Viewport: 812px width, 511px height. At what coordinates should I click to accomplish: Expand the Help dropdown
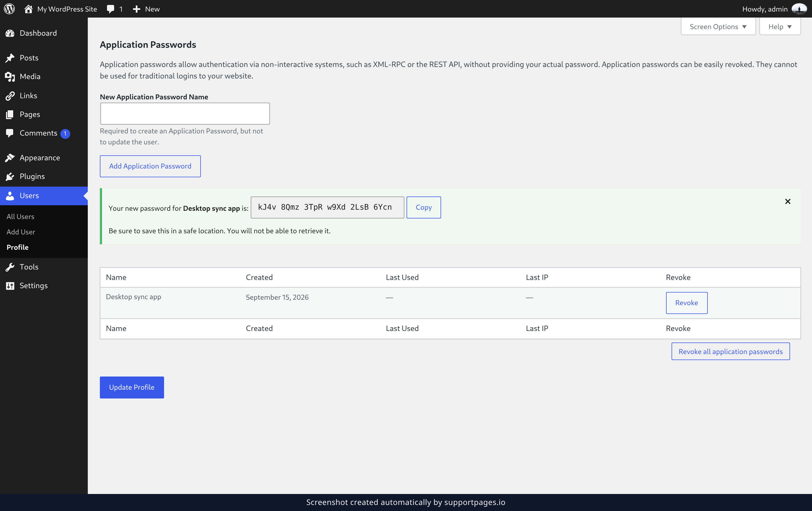[780, 26]
